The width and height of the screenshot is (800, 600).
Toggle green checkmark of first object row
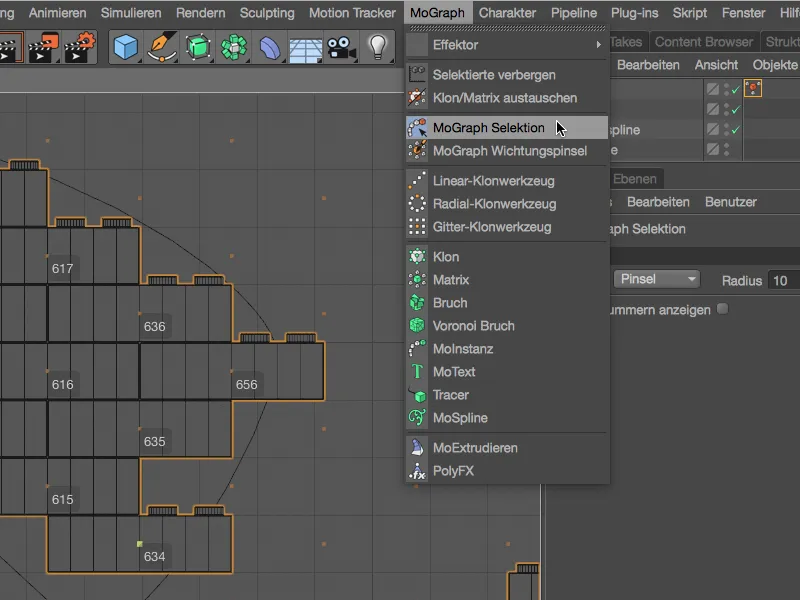(x=735, y=88)
